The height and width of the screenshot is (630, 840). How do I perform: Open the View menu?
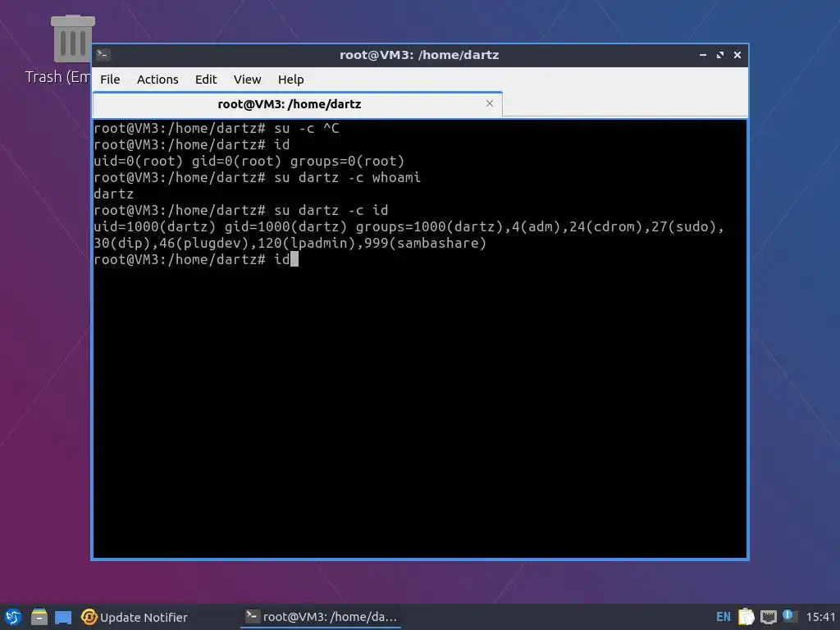(247, 80)
